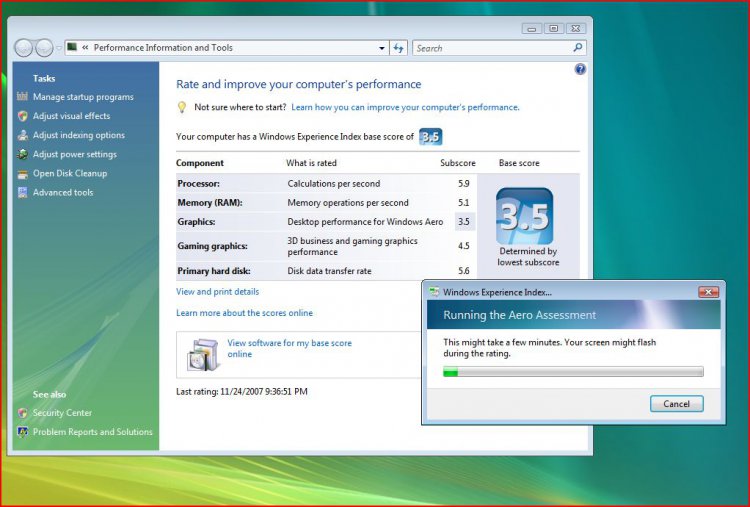Open Problem Reports and Solutions link

93,432
